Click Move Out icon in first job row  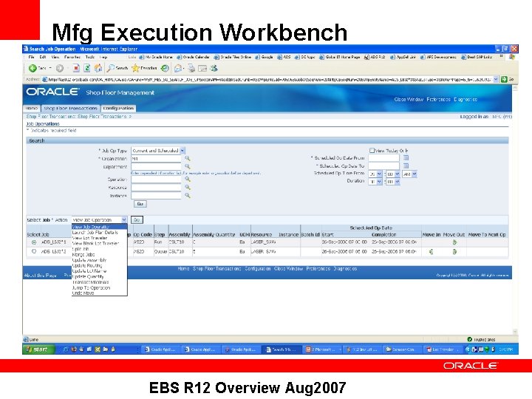tap(454, 242)
